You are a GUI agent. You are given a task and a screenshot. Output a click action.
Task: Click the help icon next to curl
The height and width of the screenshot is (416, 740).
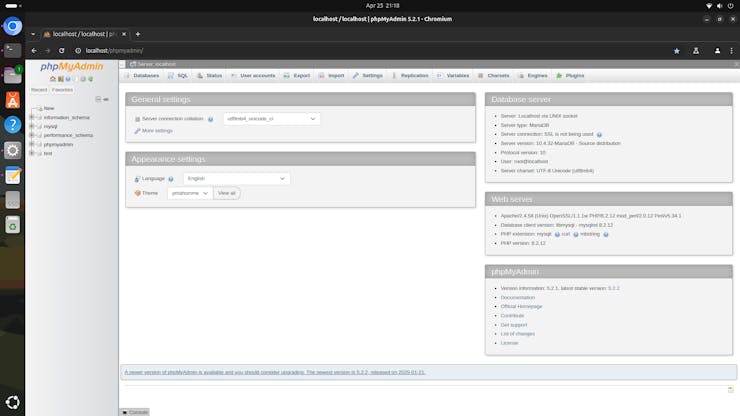pyautogui.click(x=576, y=234)
